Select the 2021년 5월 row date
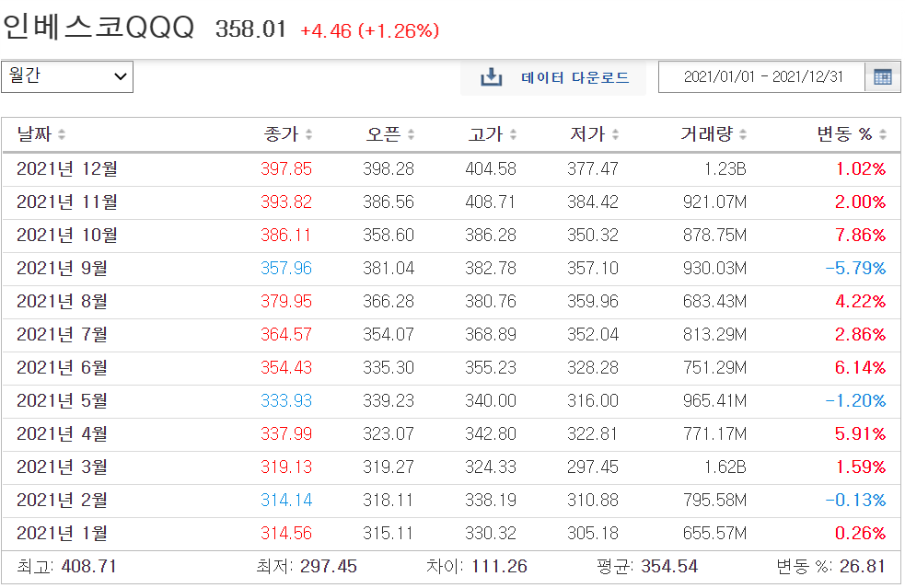 coord(62,401)
